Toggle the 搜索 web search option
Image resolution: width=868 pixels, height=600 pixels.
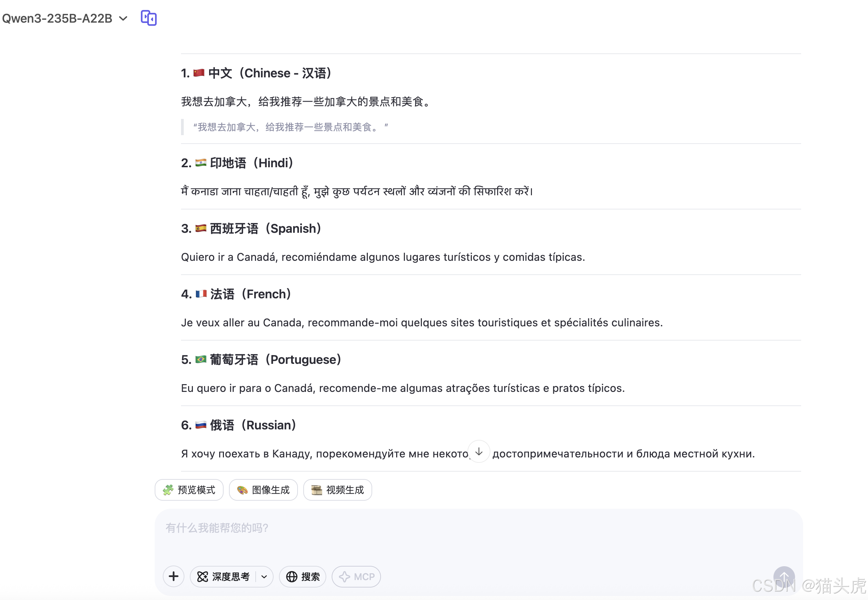[303, 576]
